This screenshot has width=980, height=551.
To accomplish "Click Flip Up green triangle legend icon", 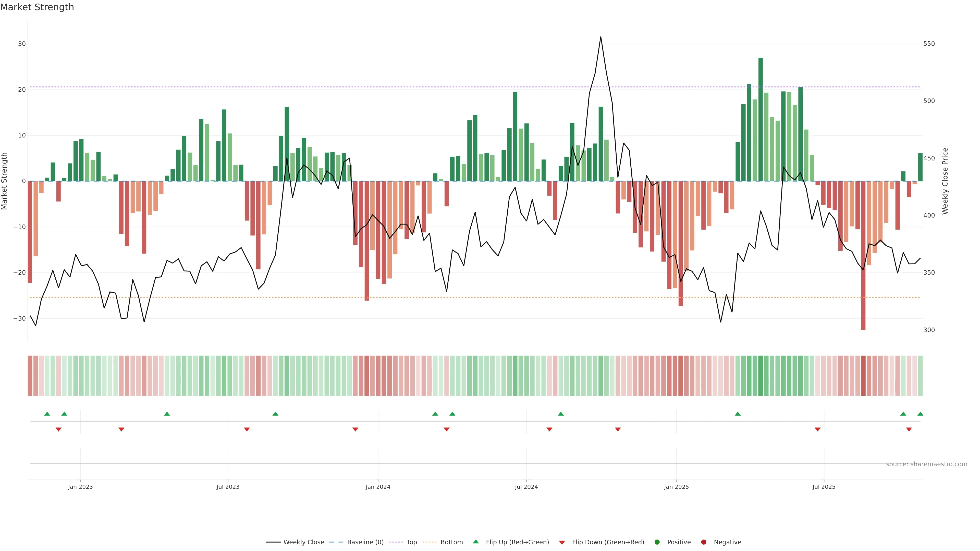I will coord(475,542).
